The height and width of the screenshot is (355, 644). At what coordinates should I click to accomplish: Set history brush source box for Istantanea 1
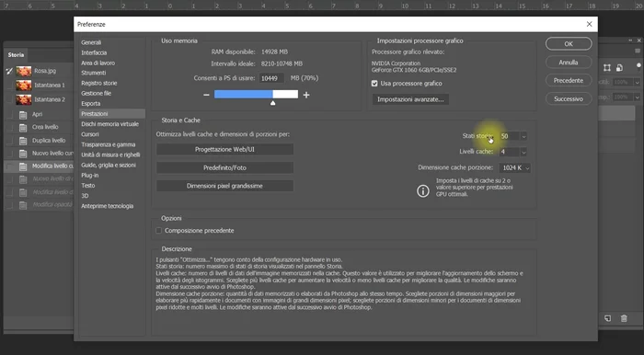click(x=9, y=86)
